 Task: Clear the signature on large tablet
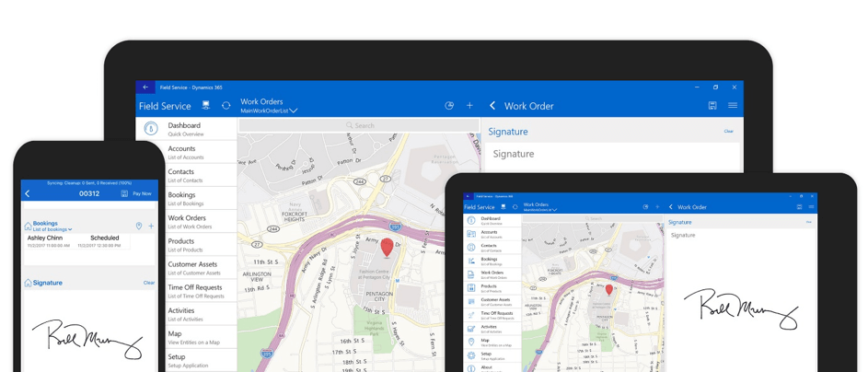(x=728, y=131)
